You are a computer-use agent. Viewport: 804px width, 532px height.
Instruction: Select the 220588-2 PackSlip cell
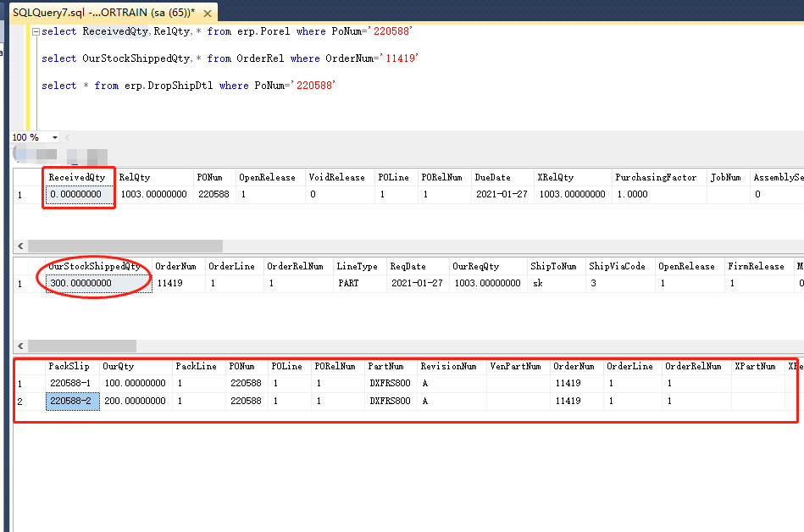[x=71, y=401]
